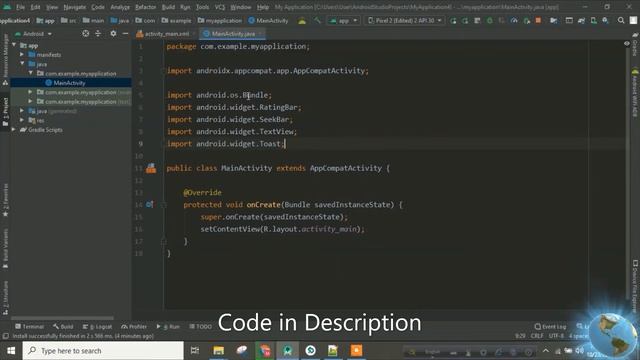Screen dimensions: 640x360
Task: Click the Project panel horizontal scrollbar
Action: click(x=62, y=318)
